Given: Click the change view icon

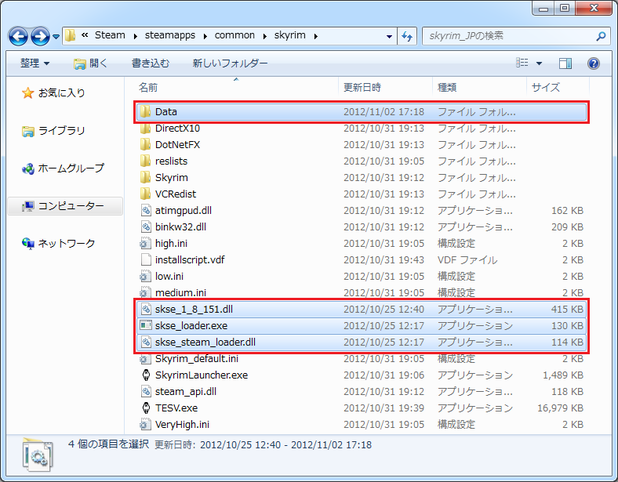Looking at the screenshot, I should click(522, 63).
